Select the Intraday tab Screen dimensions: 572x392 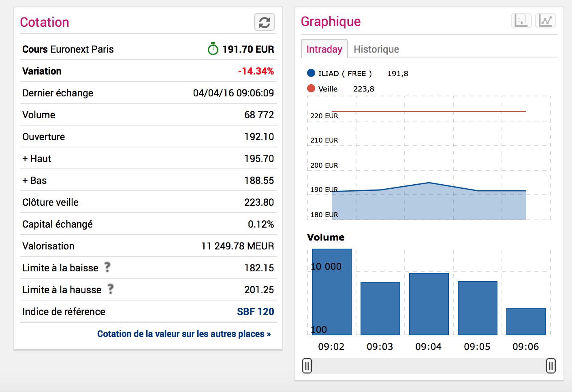324,49
